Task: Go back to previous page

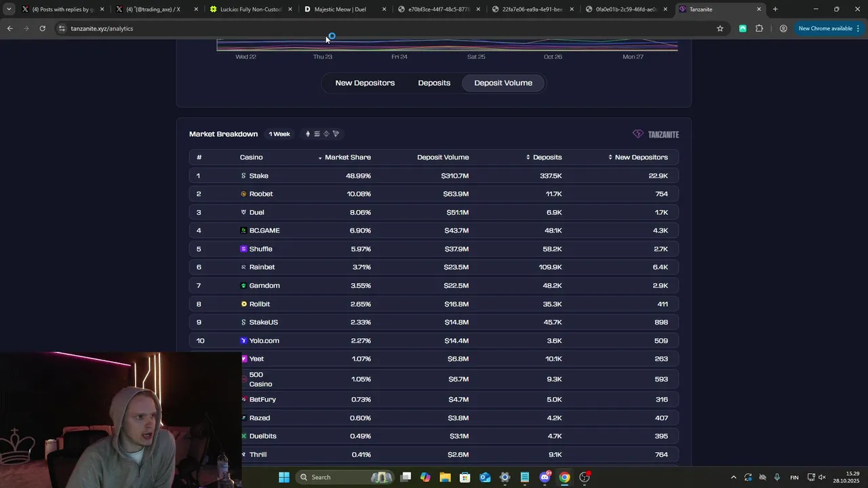Action: click(9, 28)
